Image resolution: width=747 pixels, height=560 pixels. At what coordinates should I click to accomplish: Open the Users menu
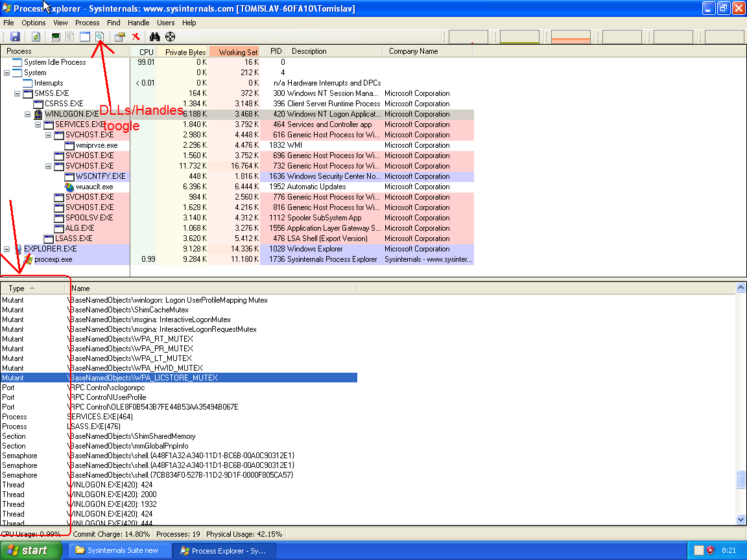(166, 23)
